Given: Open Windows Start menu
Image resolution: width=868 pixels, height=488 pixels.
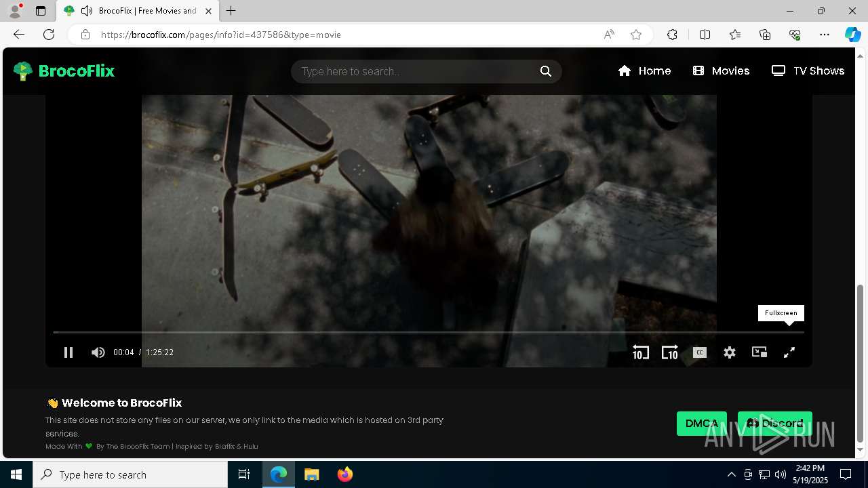Looking at the screenshot, I should pyautogui.click(x=16, y=474).
